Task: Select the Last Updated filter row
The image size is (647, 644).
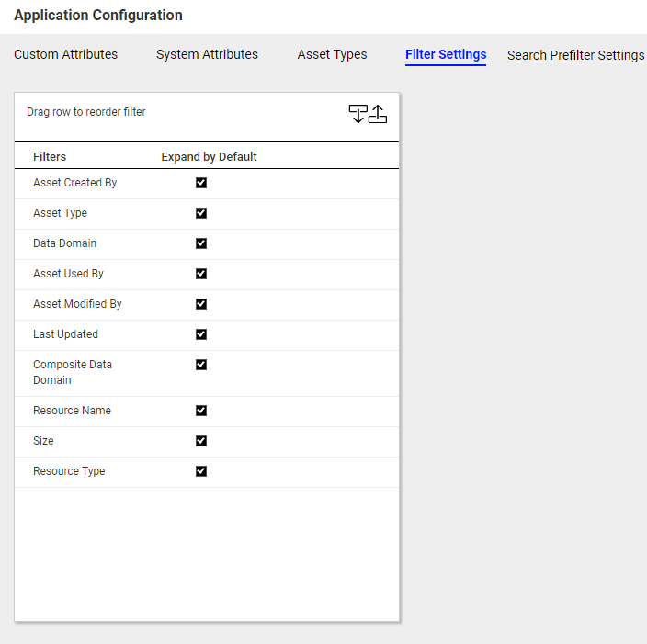Action: click(x=207, y=335)
